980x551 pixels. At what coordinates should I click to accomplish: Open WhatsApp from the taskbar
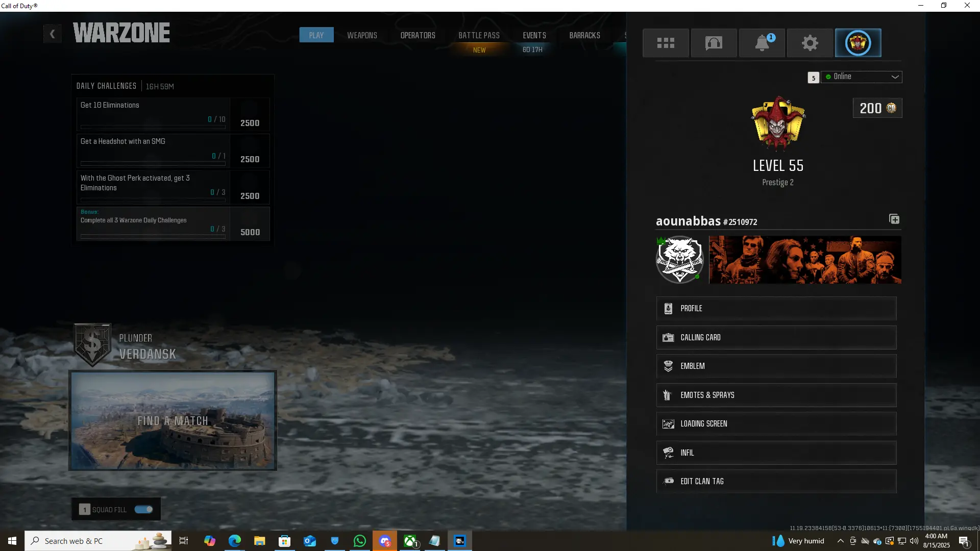pyautogui.click(x=360, y=541)
